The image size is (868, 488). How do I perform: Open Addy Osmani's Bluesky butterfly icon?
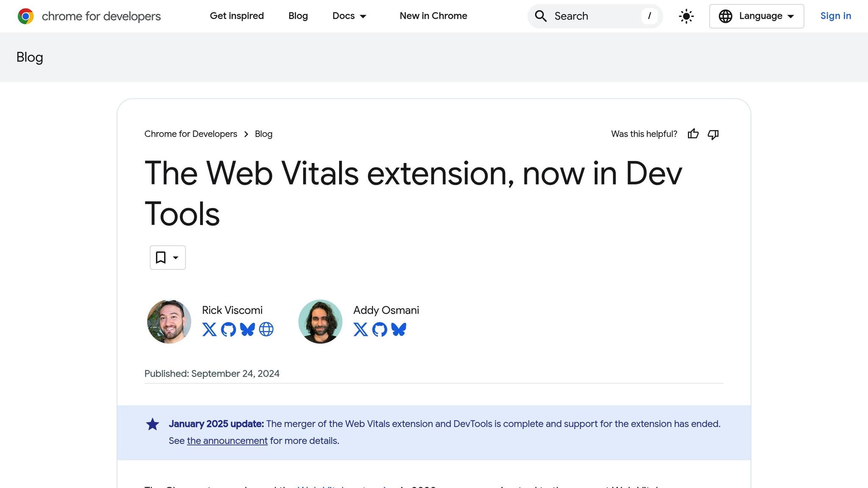point(399,329)
